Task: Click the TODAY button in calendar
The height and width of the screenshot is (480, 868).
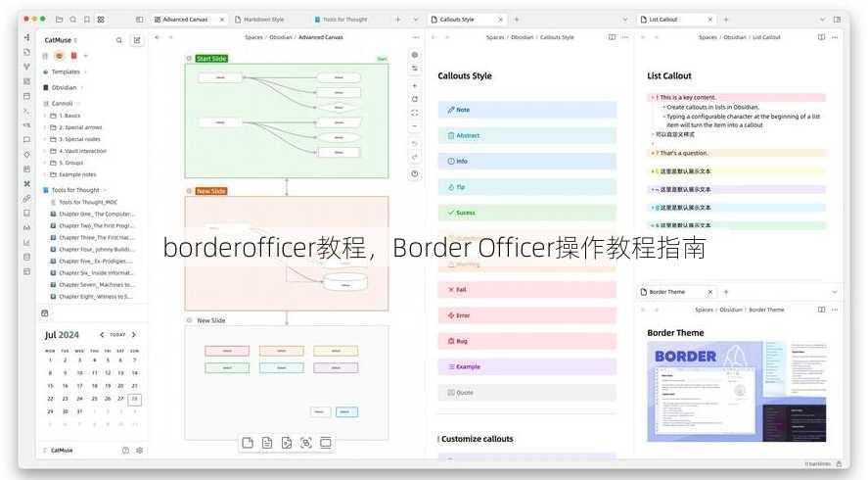Action: pos(117,335)
